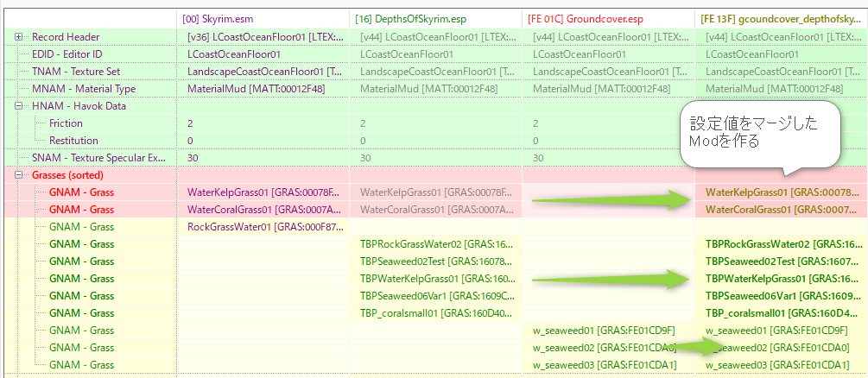The image size is (868, 378).
Task: Expand the Record Header row
Action: [x=19, y=37]
